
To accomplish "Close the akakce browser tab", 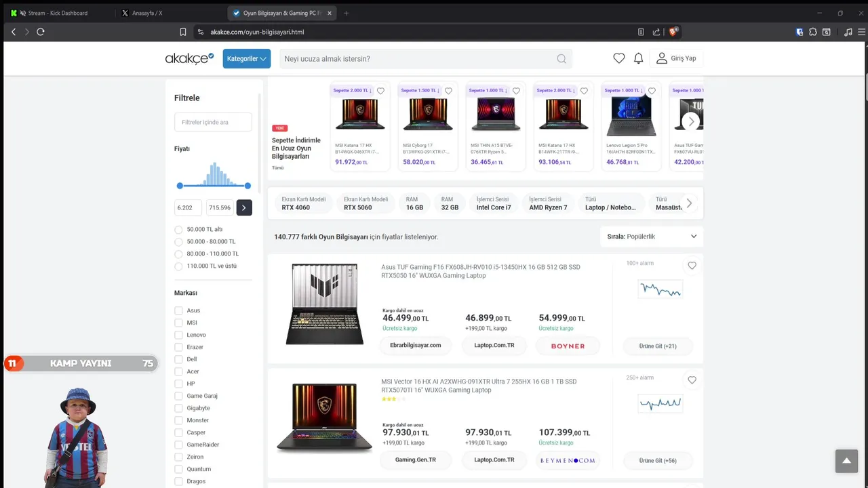I will coord(330,13).
